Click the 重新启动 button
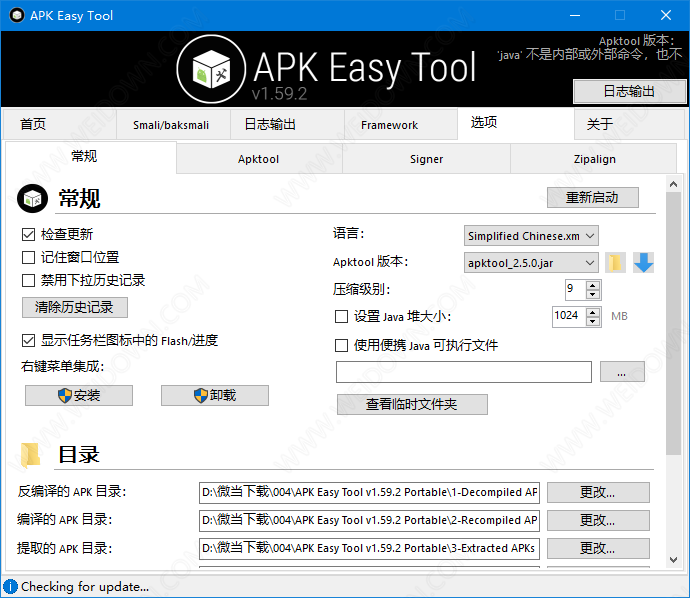690x598 pixels. (x=593, y=198)
